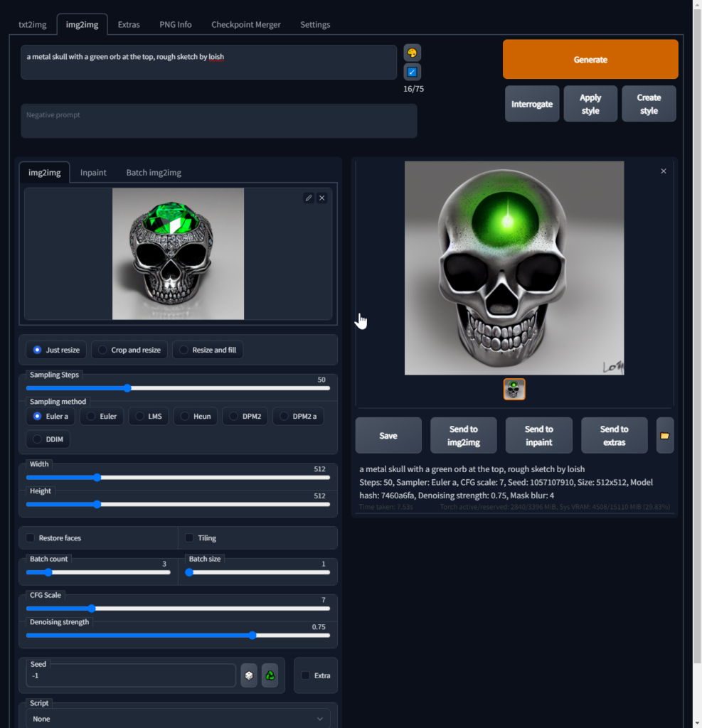The image size is (702, 728).
Task: Adjust the Denoising strength slider
Action: point(252,635)
